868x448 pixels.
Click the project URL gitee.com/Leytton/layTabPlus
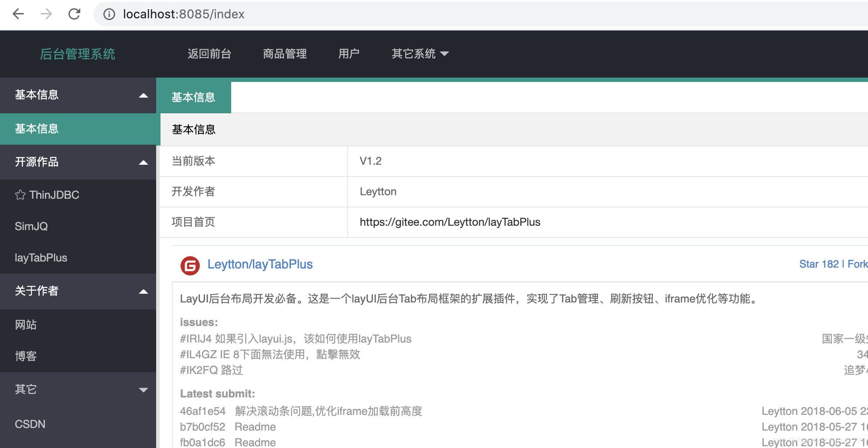(450, 222)
